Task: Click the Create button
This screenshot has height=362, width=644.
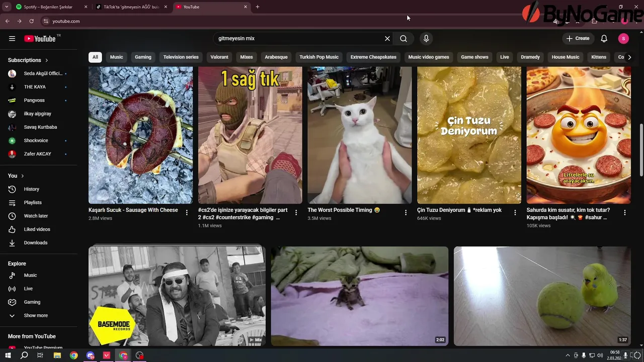Action: 578,39
